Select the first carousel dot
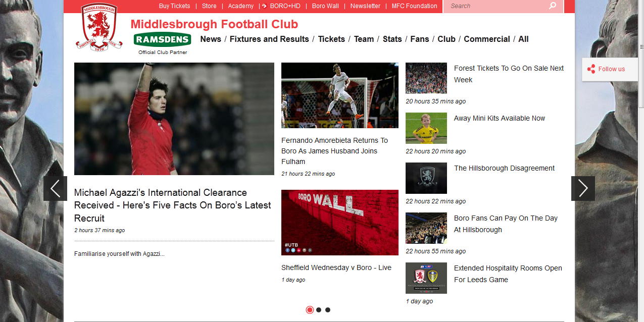Viewport: 644px width, 322px height. tap(310, 310)
